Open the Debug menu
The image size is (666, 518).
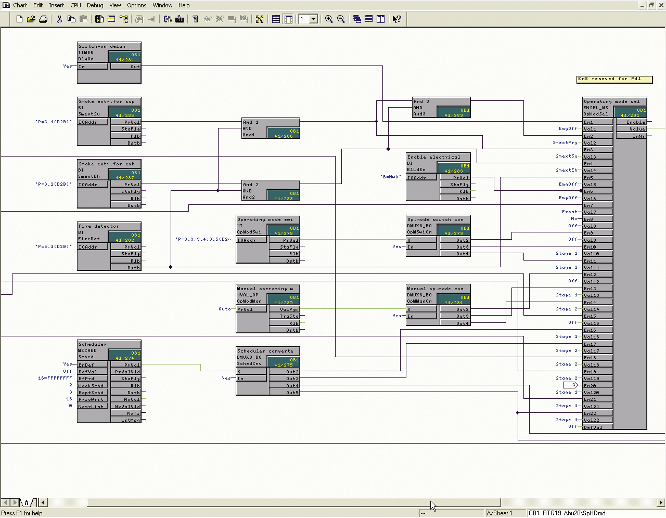click(x=94, y=5)
